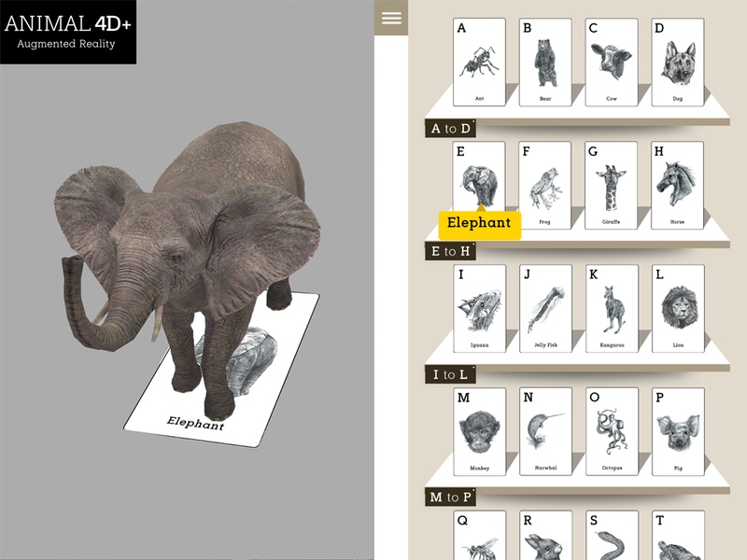Select the letter R rabbit card
The height and width of the screenshot is (560, 747).
pos(545,535)
